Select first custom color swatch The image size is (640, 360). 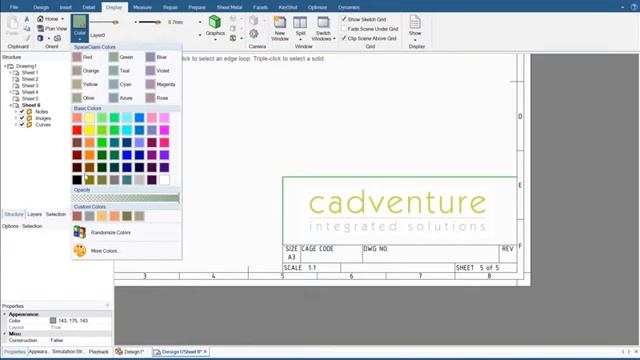pyautogui.click(x=77, y=216)
